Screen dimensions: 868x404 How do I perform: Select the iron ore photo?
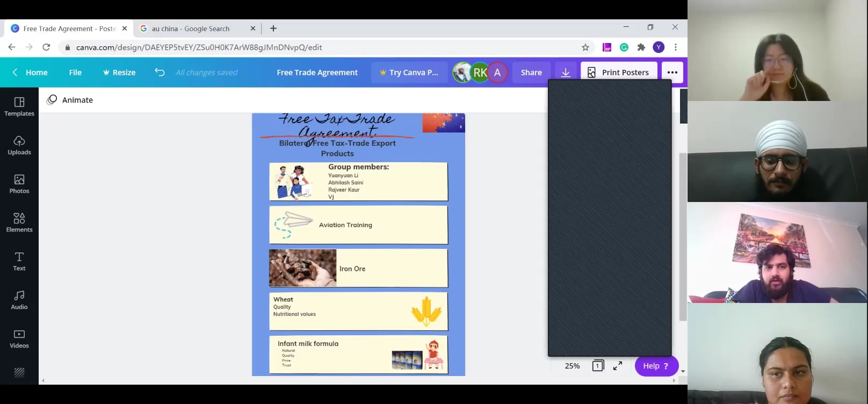302,268
